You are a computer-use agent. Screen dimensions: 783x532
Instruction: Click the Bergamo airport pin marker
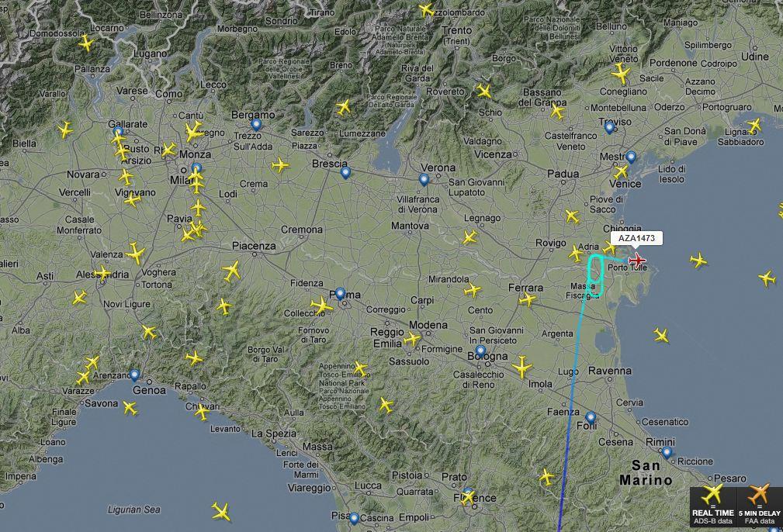pyautogui.click(x=256, y=125)
